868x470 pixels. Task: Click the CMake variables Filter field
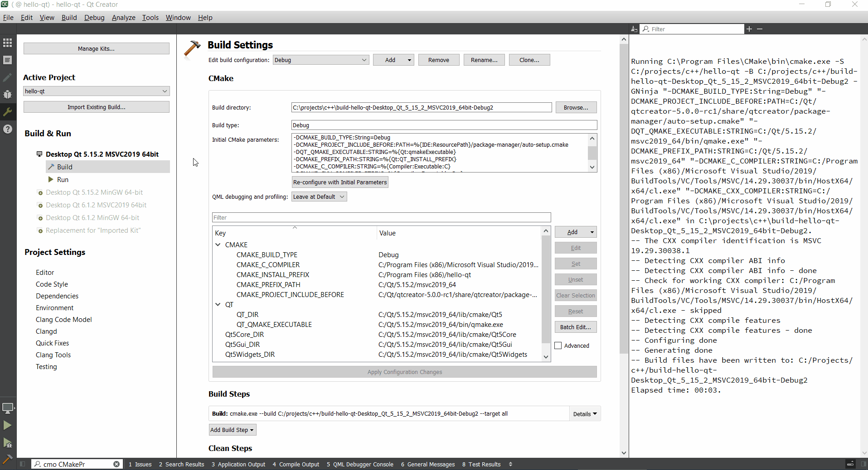click(x=381, y=217)
